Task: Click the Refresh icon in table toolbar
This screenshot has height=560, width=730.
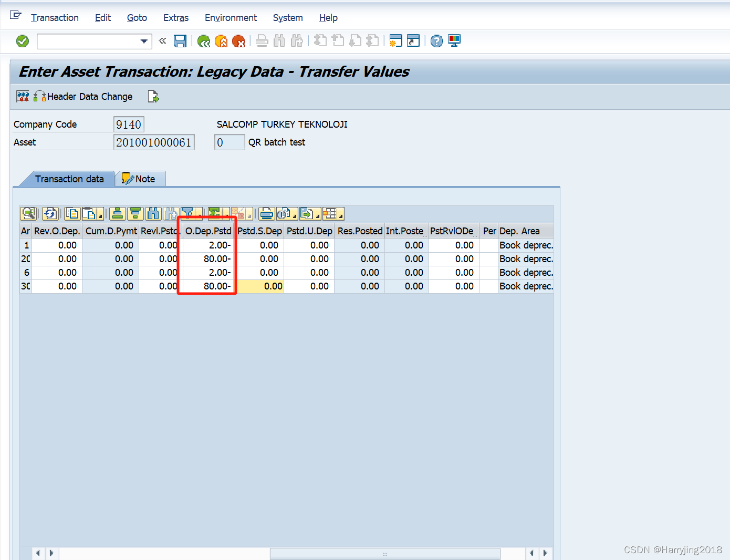Action: coord(50,213)
